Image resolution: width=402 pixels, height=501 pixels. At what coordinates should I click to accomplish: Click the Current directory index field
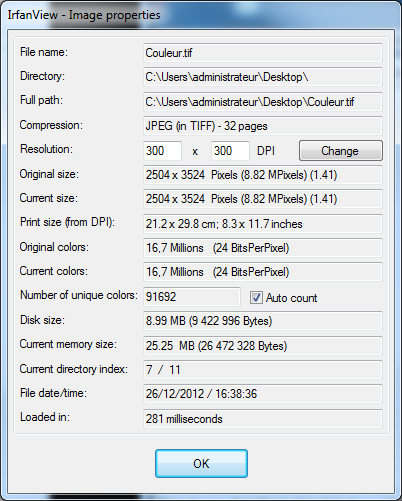tap(263, 370)
